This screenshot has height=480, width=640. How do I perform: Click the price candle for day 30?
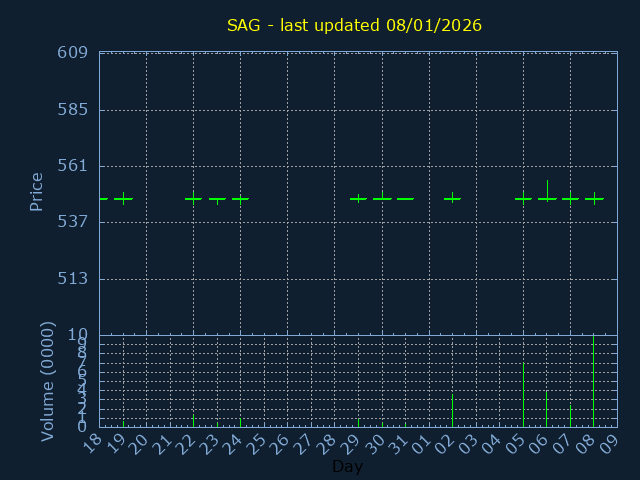pyautogui.click(x=382, y=197)
